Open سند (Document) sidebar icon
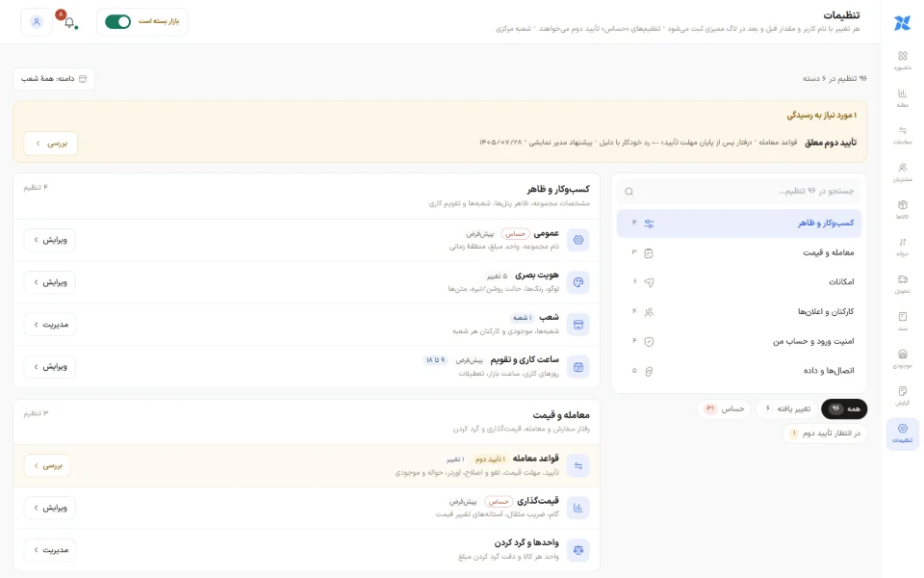The width and height of the screenshot is (924, 578). click(902, 320)
